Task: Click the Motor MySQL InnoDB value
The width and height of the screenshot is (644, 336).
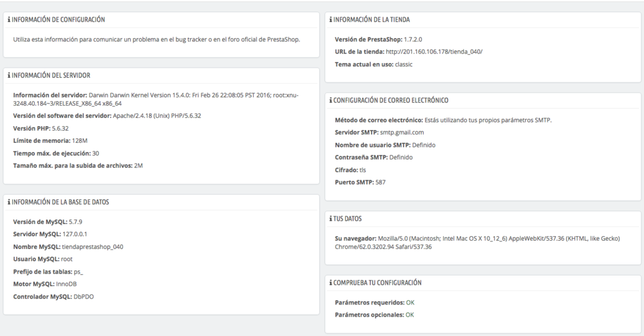Action: [x=66, y=284]
